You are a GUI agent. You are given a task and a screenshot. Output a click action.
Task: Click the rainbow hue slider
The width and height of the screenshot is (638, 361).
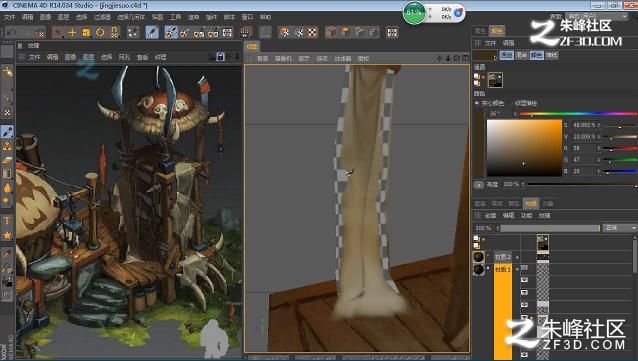[x=578, y=114]
